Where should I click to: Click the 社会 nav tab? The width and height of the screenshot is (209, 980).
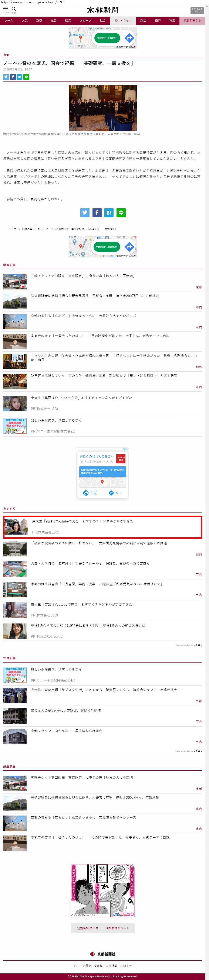pyautogui.click(x=103, y=21)
